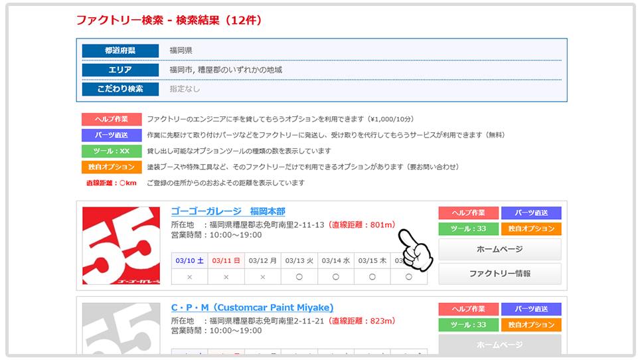Open the ファクトリー情報 button
The image size is (644, 360).
coord(499,273)
